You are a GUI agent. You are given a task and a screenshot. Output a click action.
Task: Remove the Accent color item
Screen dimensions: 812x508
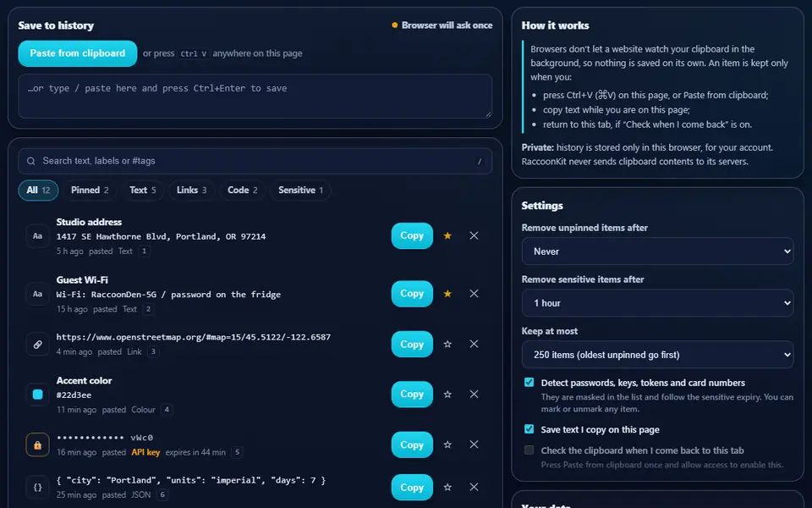[x=474, y=395]
